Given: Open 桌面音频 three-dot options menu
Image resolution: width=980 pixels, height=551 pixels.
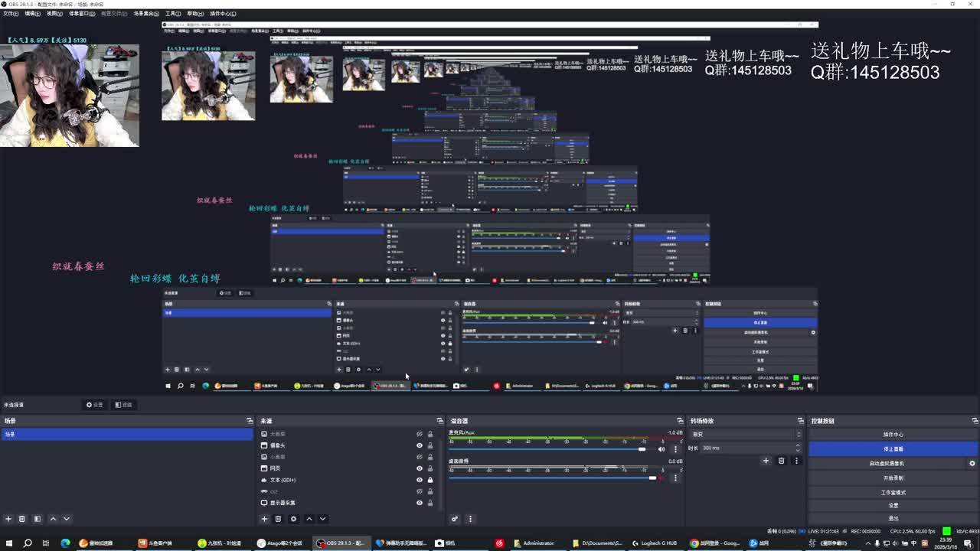Looking at the screenshot, I should click(x=675, y=478).
